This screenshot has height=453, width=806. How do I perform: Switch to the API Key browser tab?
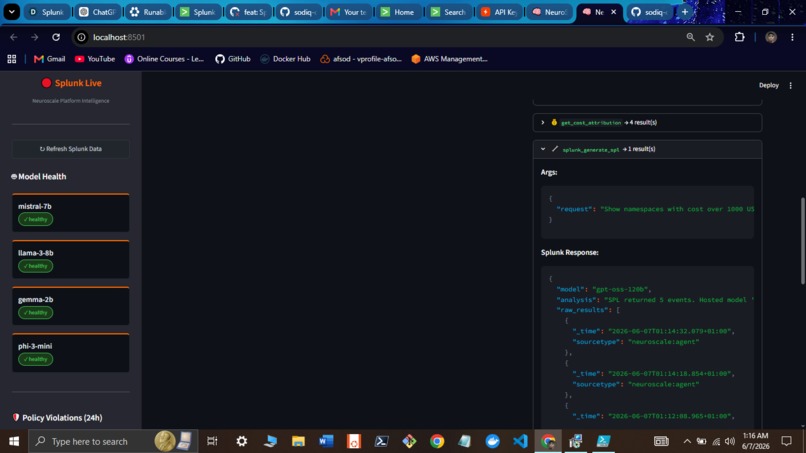499,12
